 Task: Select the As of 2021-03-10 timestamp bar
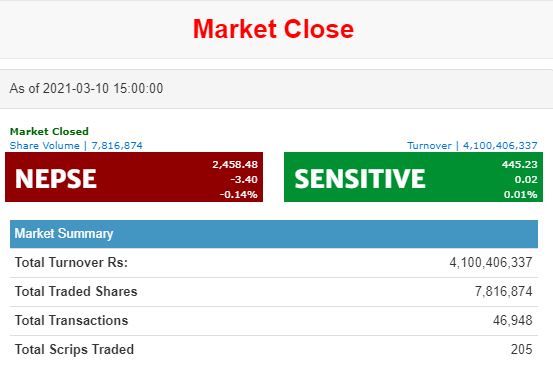tap(276, 89)
